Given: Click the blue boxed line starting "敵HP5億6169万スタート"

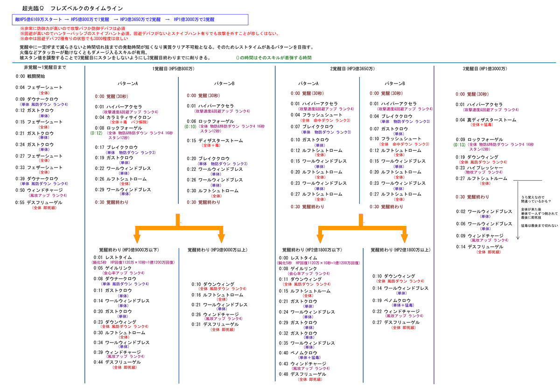Looking at the screenshot, I should click(x=130, y=20).
